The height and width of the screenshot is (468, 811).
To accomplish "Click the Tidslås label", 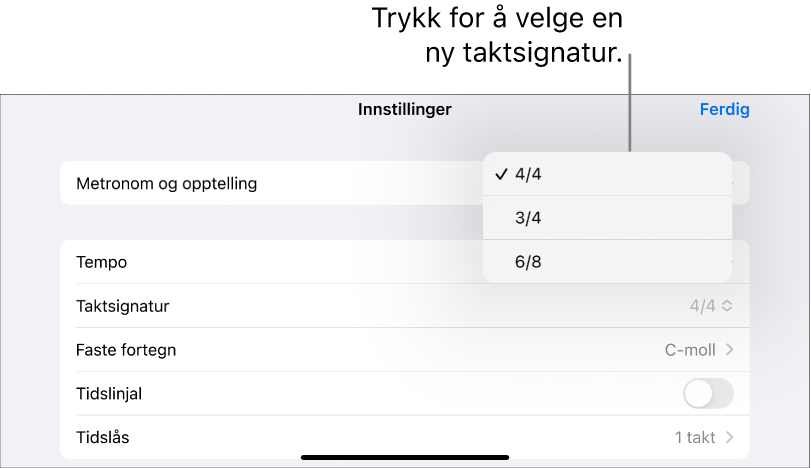I will (103, 438).
